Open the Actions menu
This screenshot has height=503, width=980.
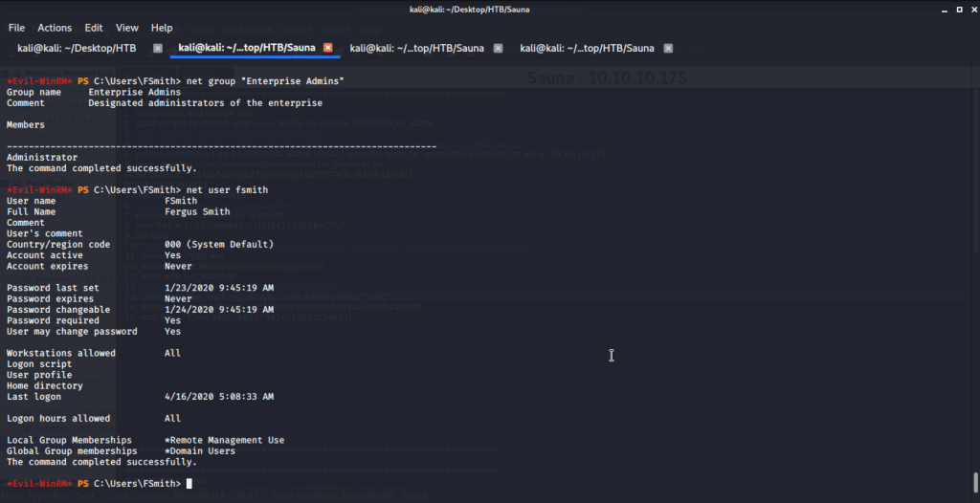coord(55,28)
